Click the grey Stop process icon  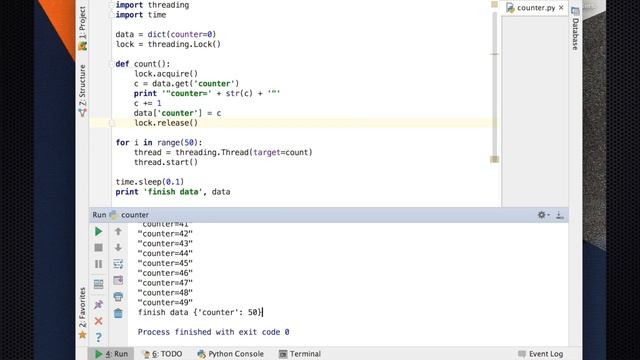(x=98, y=248)
